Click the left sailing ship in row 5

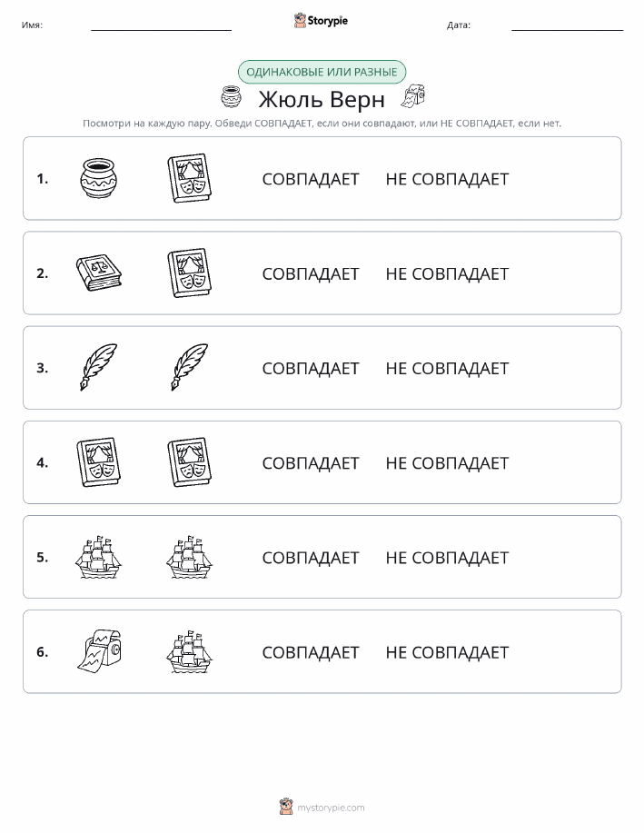coord(99,557)
